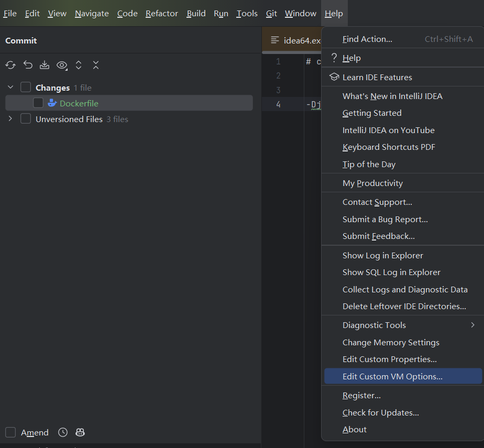Click line number 1 in editor gutter
This screenshot has width=484, height=448.
279,61
